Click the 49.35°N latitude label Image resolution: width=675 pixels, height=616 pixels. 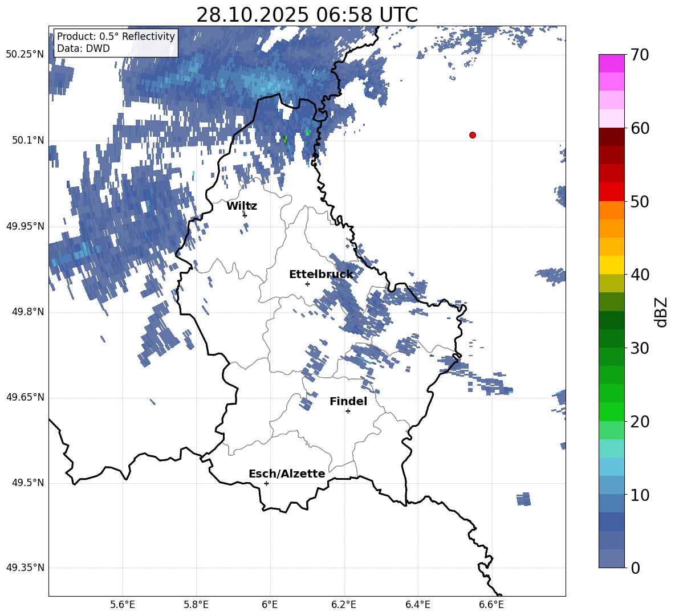point(25,568)
